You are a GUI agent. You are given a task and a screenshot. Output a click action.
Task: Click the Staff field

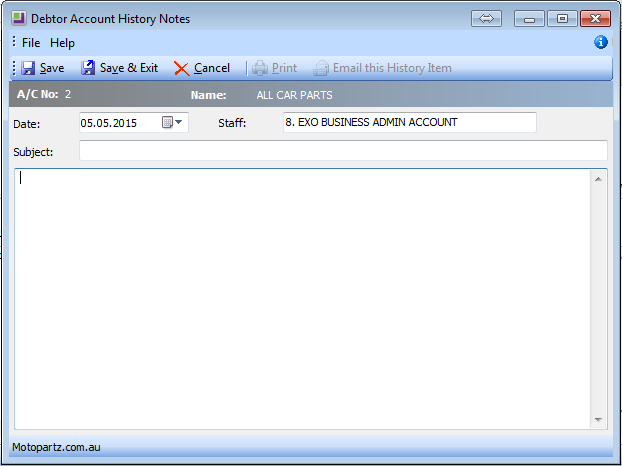[x=410, y=122]
